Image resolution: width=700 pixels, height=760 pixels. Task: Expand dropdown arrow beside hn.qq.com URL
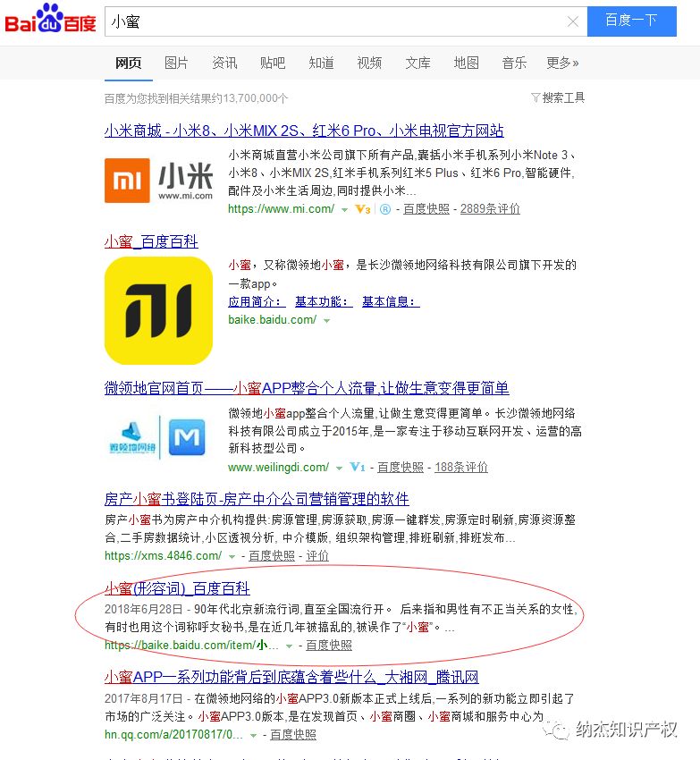point(253,736)
